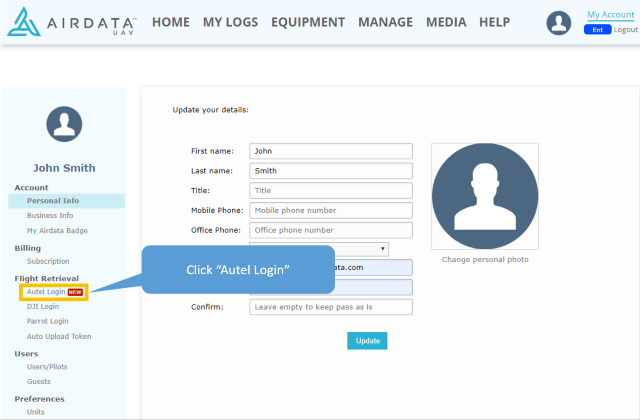640x420 pixels.
Task: Click the Ent plan badge
Action: click(598, 30)
